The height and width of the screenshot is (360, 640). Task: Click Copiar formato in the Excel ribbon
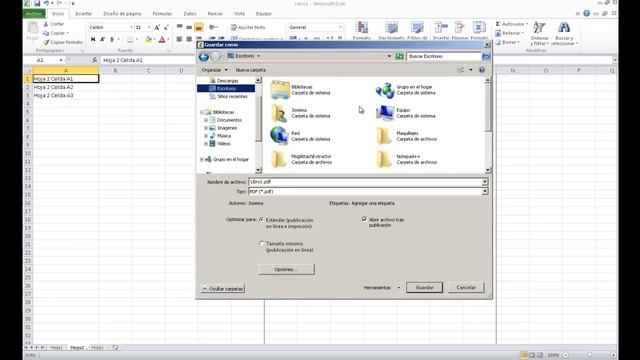62,42
